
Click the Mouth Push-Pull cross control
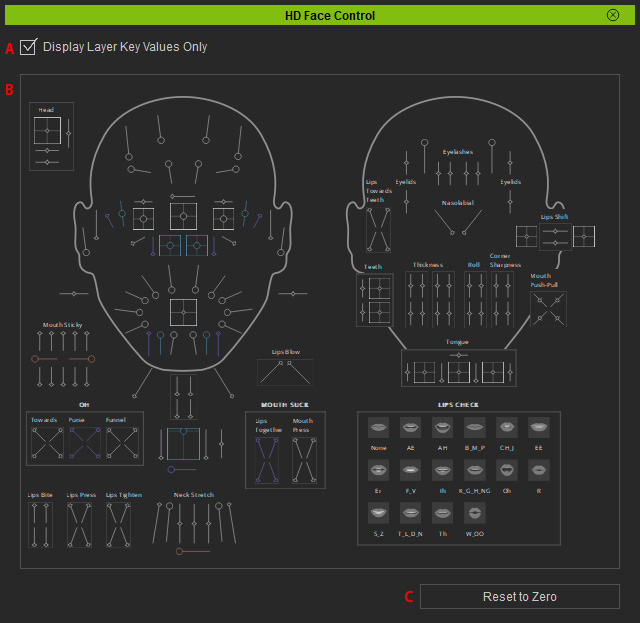click(x=548, y=309)
